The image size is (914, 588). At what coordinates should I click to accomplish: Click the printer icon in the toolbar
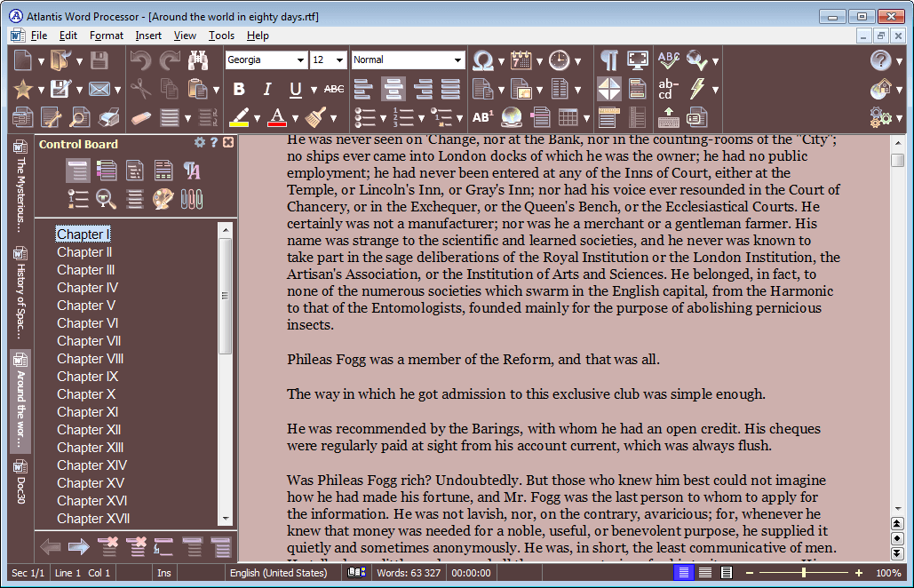click(x=108, y=117)
